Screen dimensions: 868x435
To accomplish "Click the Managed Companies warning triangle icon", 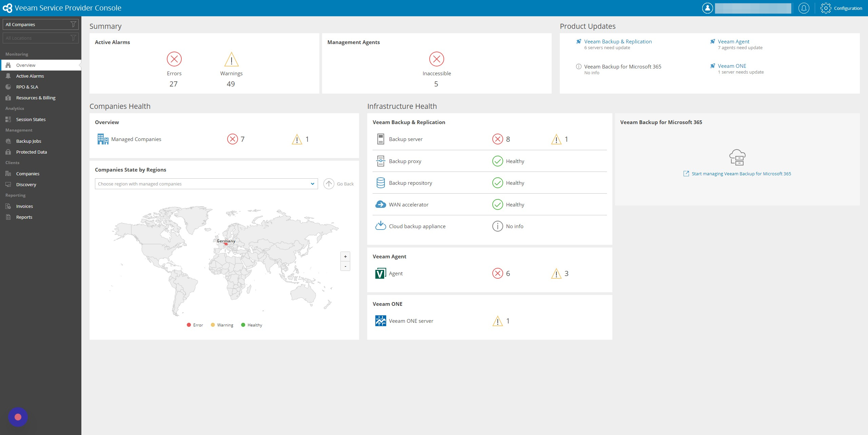I will pos(297,139).
